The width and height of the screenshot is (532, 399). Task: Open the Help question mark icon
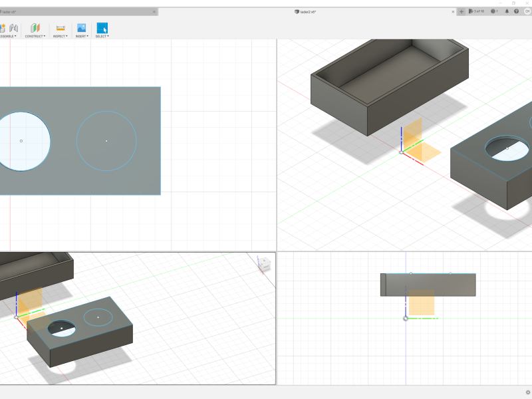click(x=517, y=11)
